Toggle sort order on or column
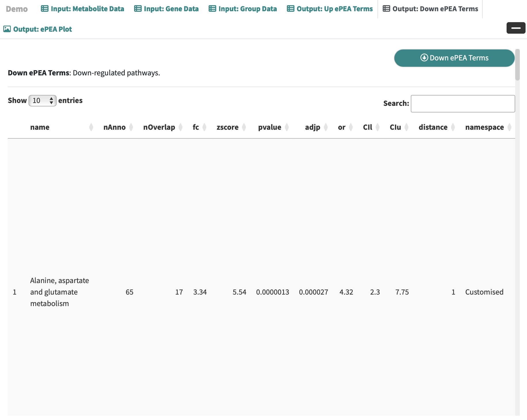Viewport: 527px width, 420px height. coord(351,127)
